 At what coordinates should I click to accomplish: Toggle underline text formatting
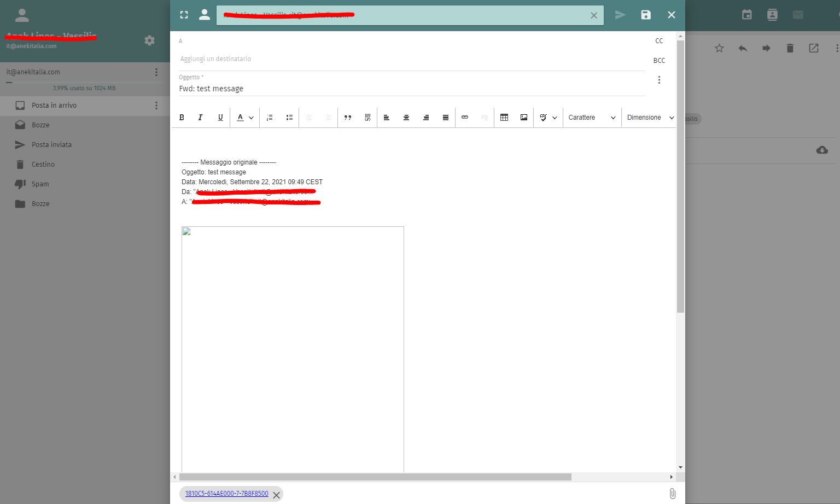pos(220,118)
